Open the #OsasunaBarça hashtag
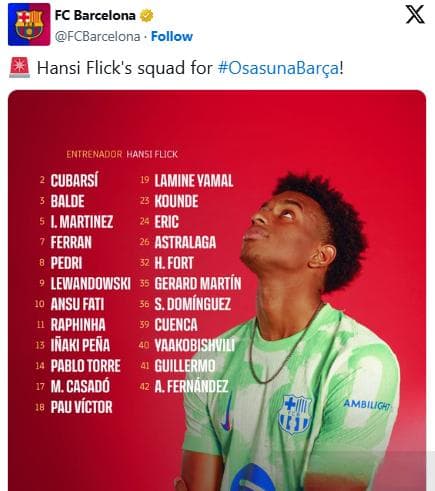The height and width of the screenshot is (491, 435). coord(278,68)
